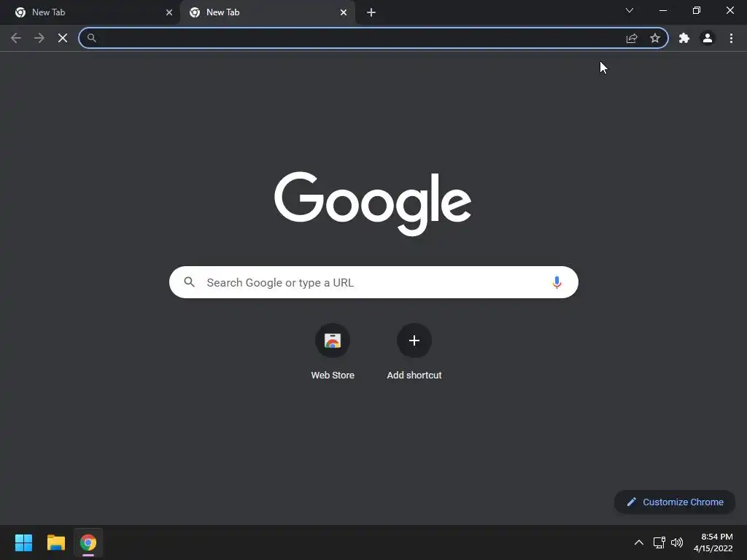The image size is (747, 560).
Task: Open the Windows Start menu
Action: 23,542
